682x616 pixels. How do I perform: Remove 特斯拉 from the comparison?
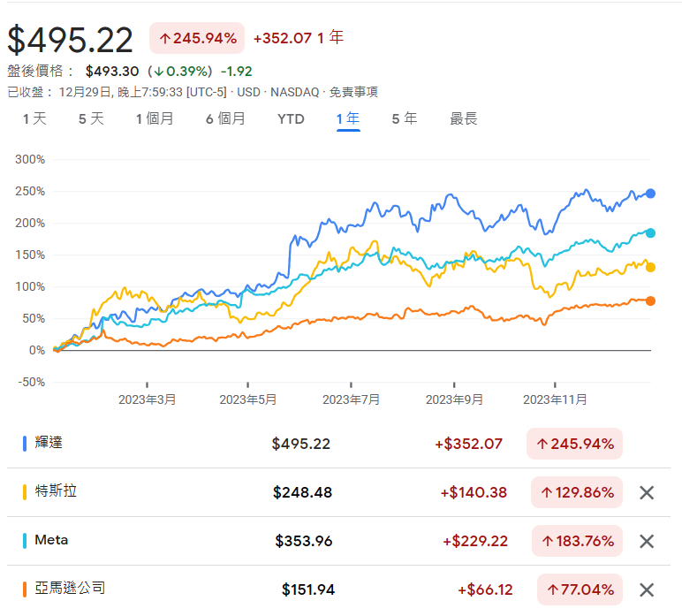647,493
